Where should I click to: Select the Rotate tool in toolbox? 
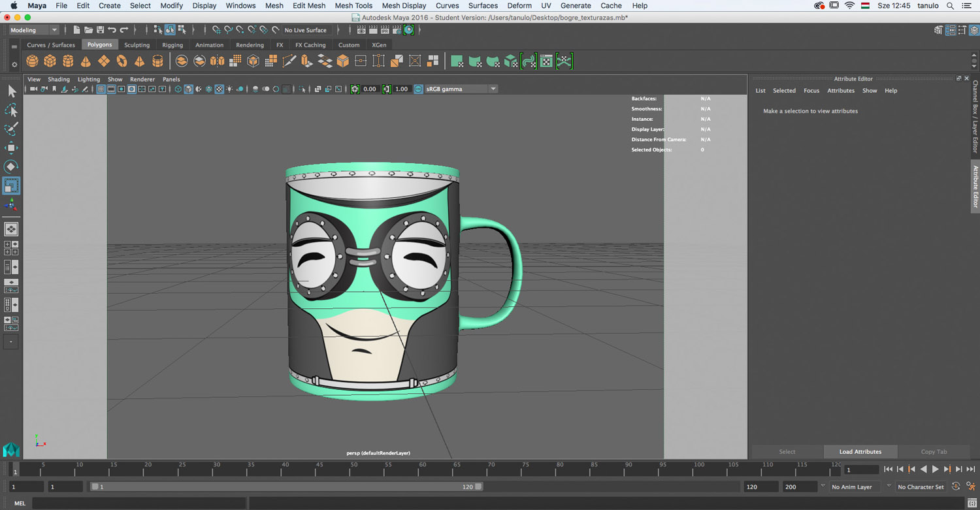[11, 167]
